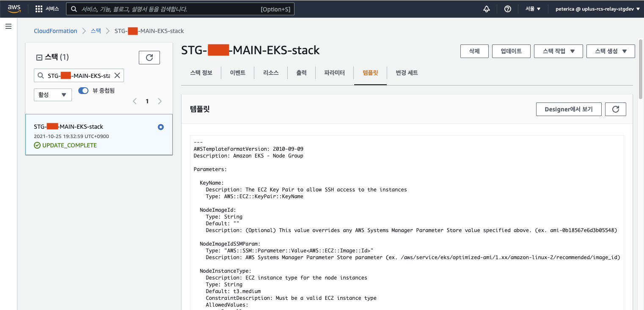This screenshot has height=310, width=644.
Task: Click the ConstraintDescription template line
Action: click(291, 298)
